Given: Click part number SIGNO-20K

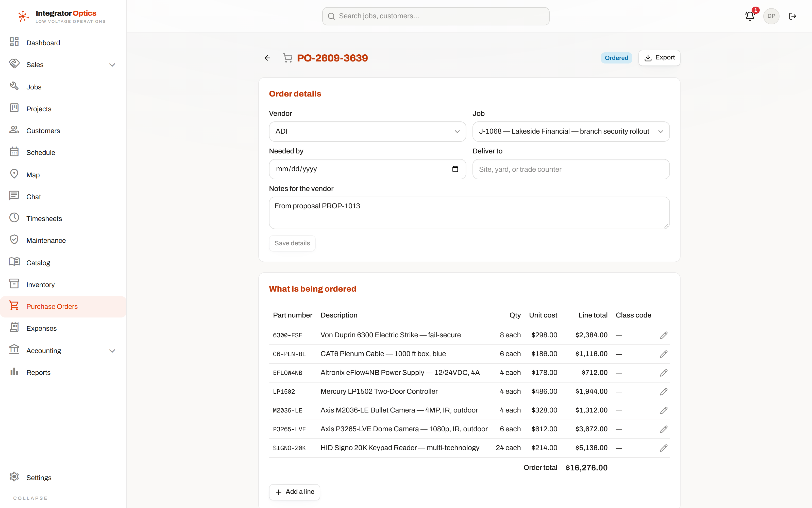Looking at the screenshot, I should pyautogui.click(x=289, y=448).
